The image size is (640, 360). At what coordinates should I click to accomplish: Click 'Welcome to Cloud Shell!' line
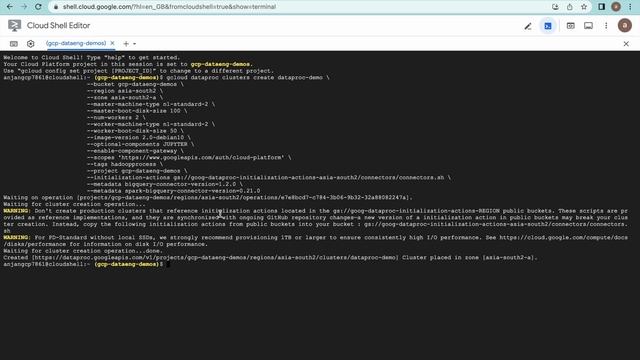91,58
